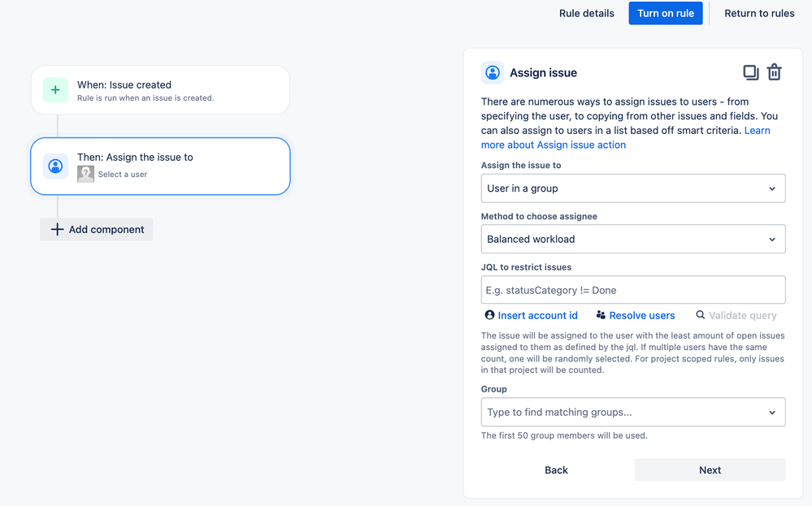Open the Group selection dropdown

pyautogui.click(x=633, y=413)
